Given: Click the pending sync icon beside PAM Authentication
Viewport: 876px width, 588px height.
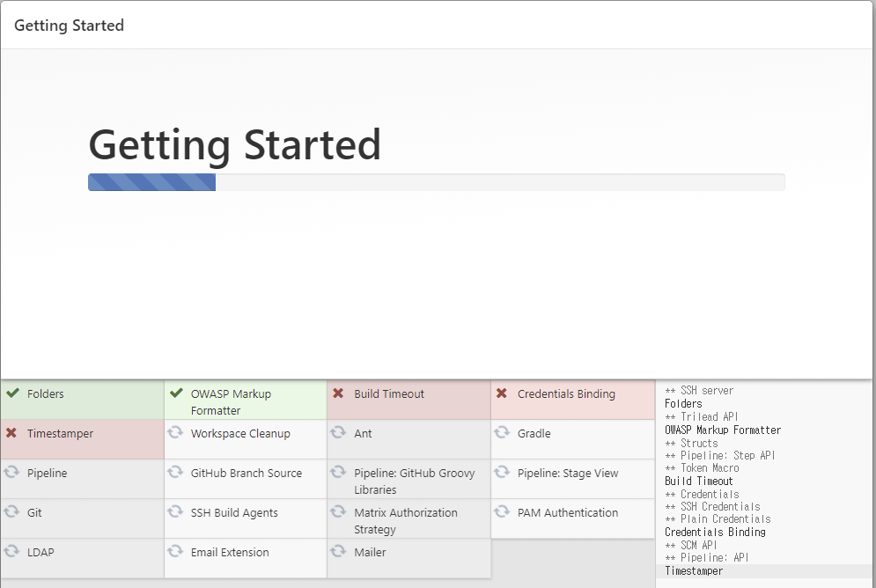Looking at the screenshot, I should click(502, 511).
